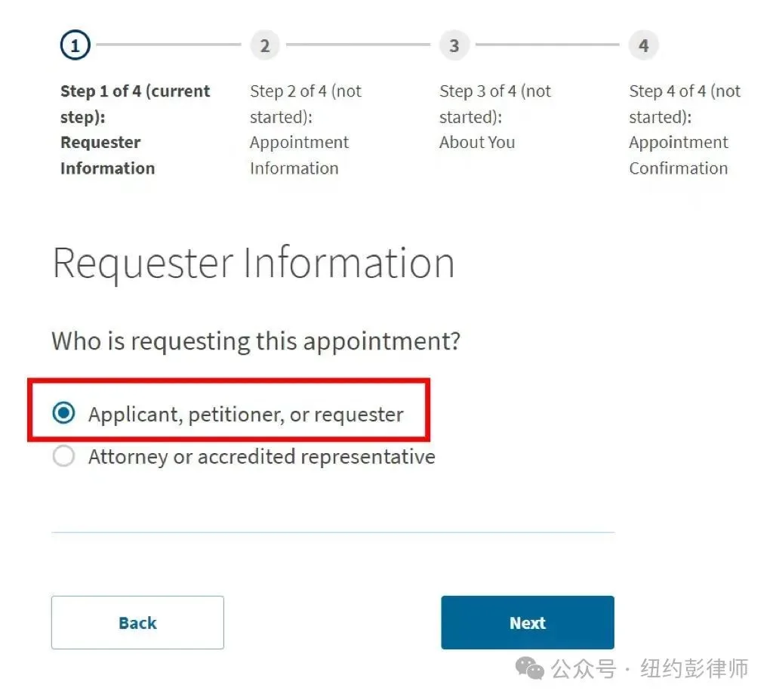The width and height of the screenshot is (773, 700).
Task: Select Attorney or accredited representative radio
Action: 63,456
